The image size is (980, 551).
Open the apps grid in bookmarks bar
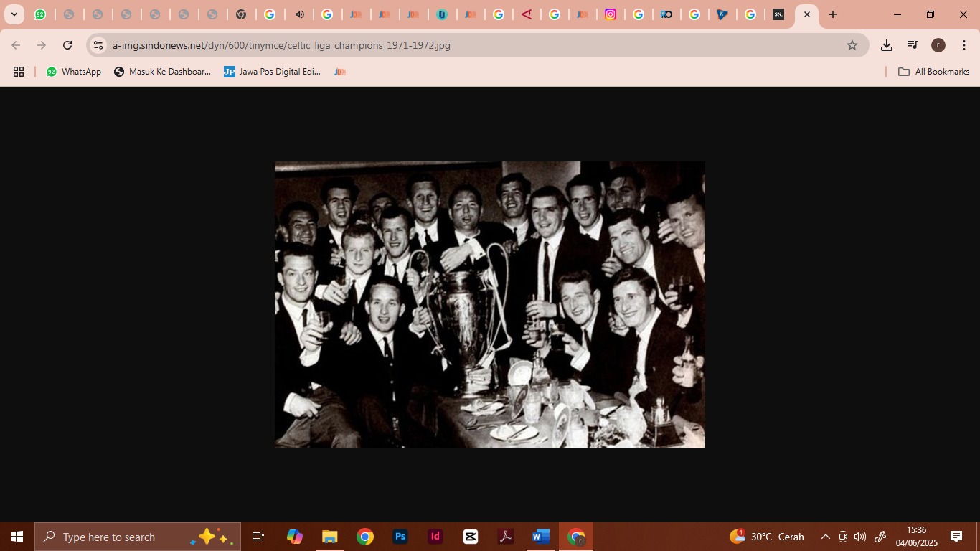click(x=19, y=72)
